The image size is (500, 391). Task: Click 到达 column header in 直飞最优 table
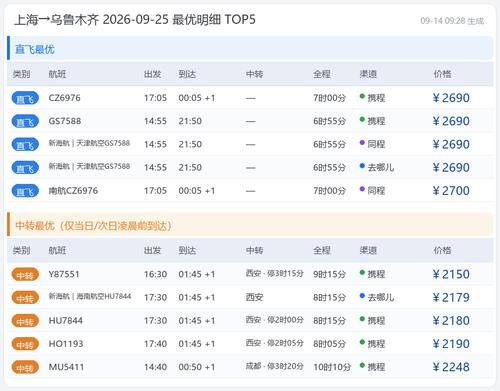tap(187, 74)
